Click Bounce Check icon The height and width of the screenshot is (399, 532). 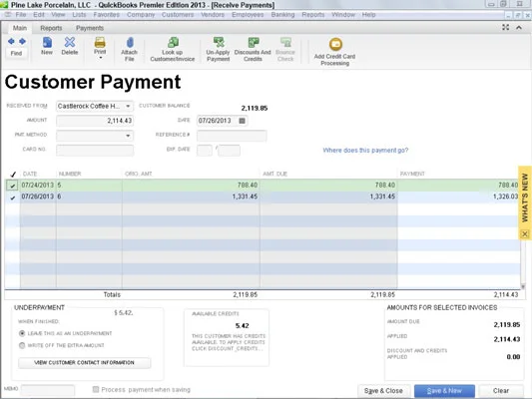tap(285, 49)
